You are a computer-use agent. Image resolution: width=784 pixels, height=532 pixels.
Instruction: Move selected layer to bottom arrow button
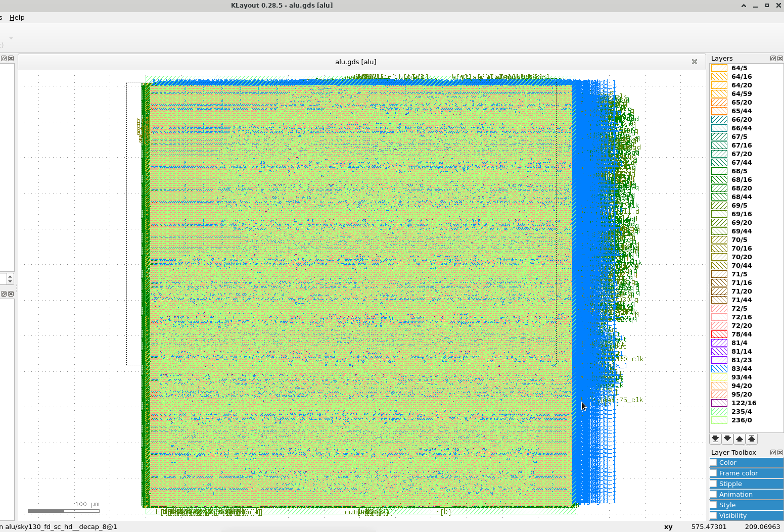pyautogui.click(x=715, y=439)
